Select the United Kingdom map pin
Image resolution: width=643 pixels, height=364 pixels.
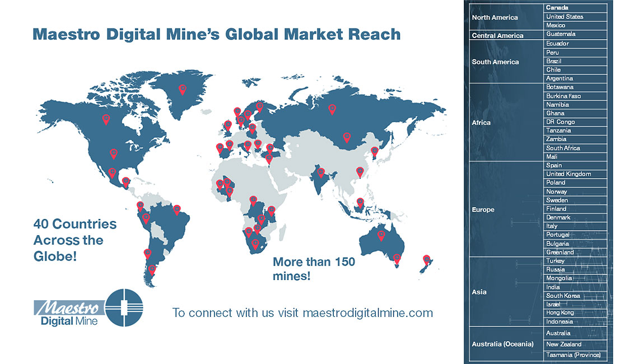pos(228,125)
